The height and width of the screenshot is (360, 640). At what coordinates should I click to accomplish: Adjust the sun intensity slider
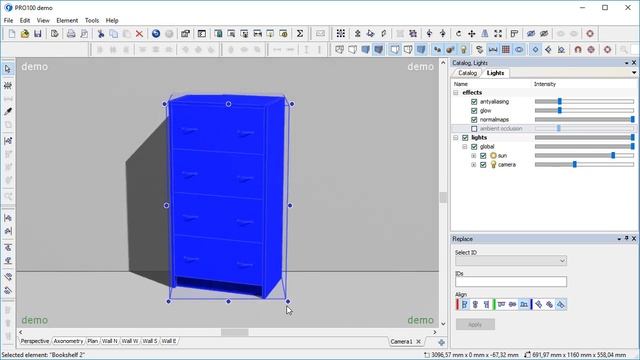coord(613,156)
